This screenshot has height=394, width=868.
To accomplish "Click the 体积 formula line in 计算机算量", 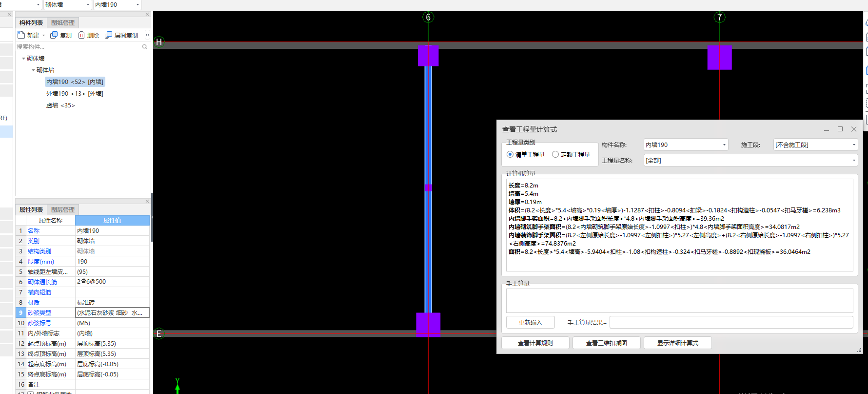I will [674, 210].
